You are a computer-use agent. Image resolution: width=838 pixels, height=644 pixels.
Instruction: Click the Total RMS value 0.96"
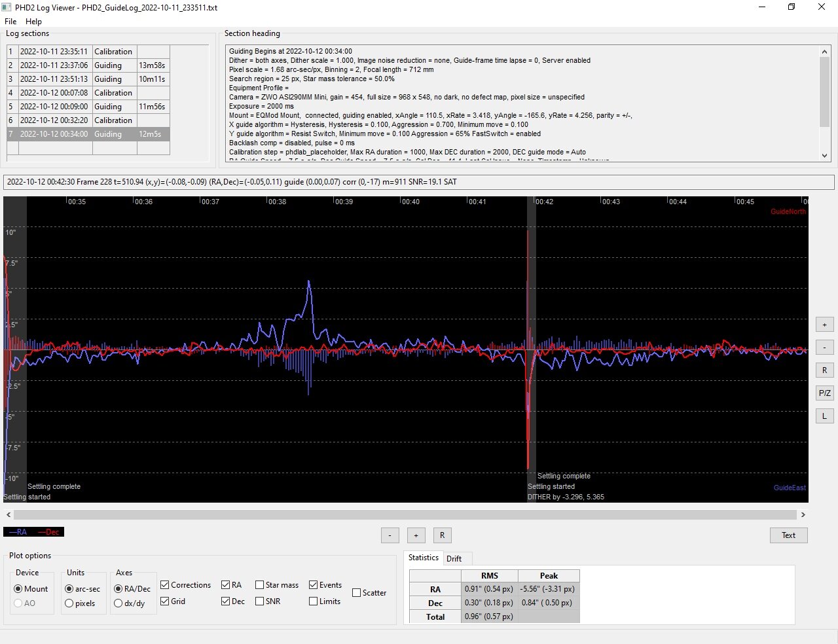[x=490, y=617]
